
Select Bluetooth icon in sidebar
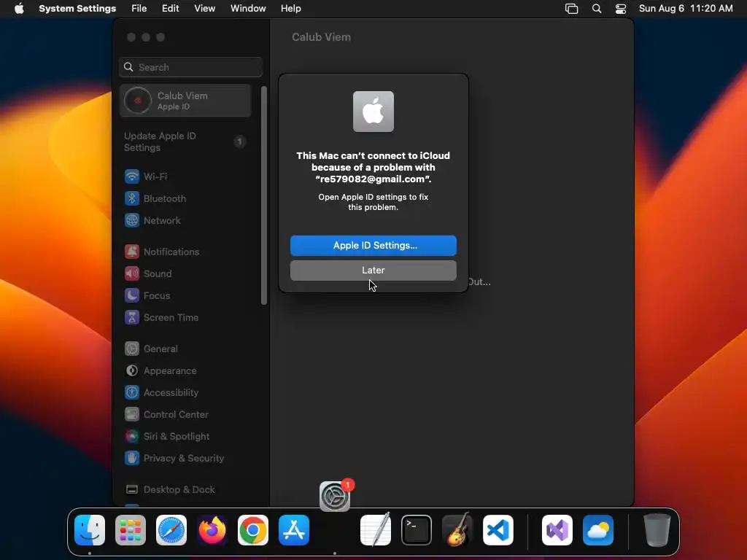point(132,198)
